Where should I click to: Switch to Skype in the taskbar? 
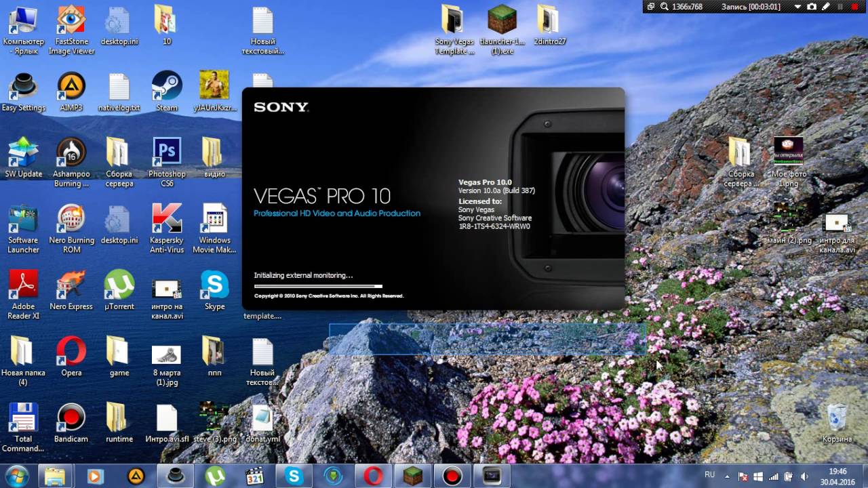[294, 476]
